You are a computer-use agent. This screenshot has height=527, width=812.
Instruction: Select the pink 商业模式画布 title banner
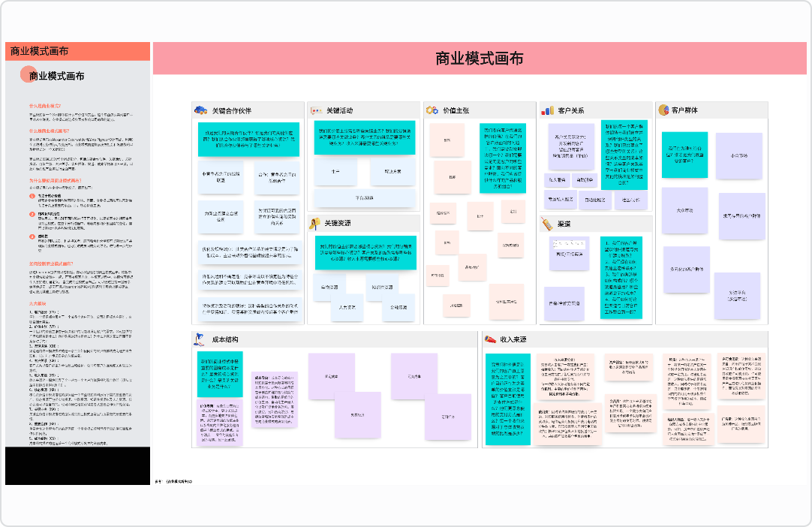click(x=480, y=59)
